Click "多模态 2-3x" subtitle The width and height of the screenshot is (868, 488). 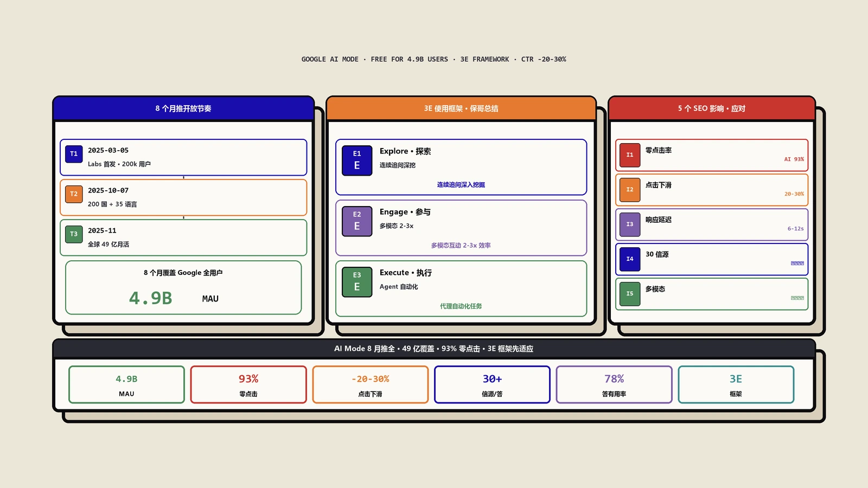click(x=397, y=226)
